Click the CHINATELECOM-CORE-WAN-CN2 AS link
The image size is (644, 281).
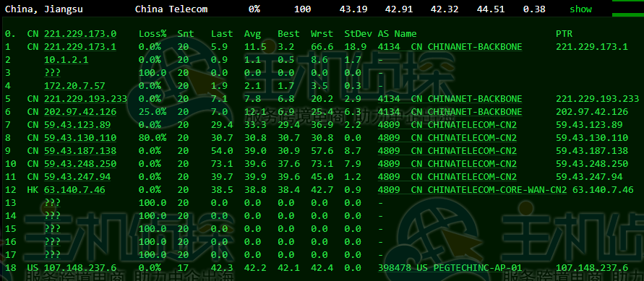pos(472,190)
